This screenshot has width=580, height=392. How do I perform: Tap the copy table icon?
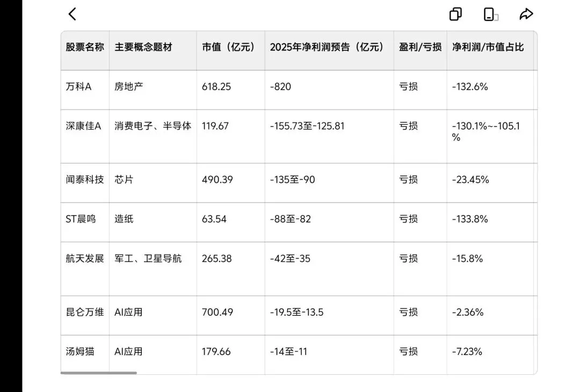456,14
